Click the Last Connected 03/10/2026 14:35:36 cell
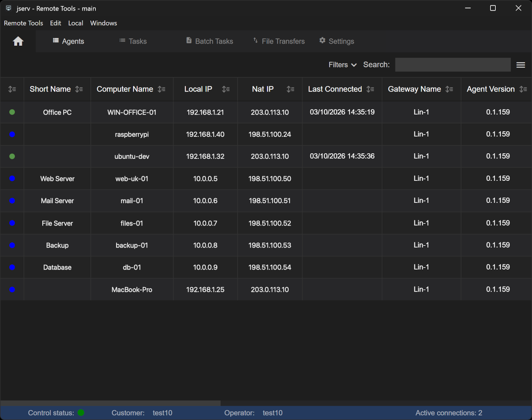 342,156
